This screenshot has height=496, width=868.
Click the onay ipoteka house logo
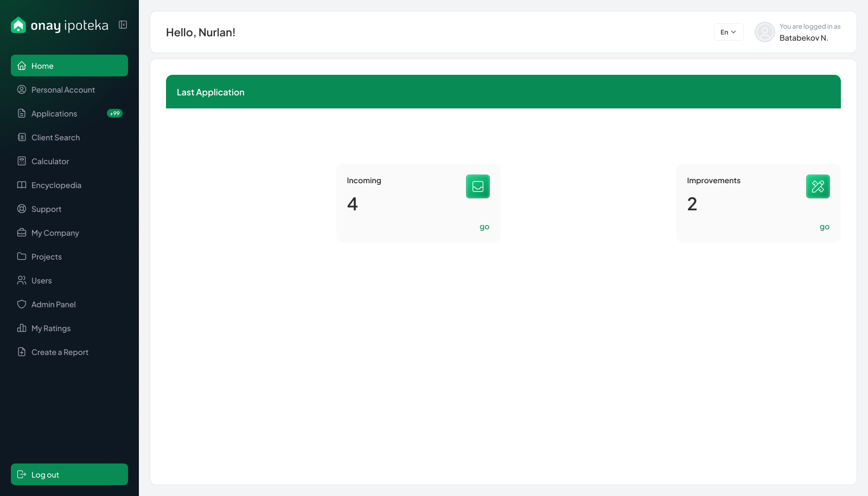click(18, 25)
